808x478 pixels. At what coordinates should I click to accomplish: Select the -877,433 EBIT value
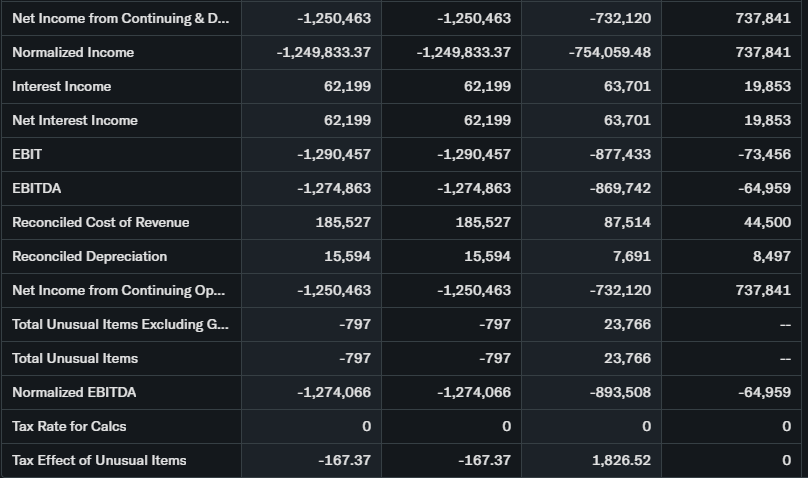click(x=620, y=154)
